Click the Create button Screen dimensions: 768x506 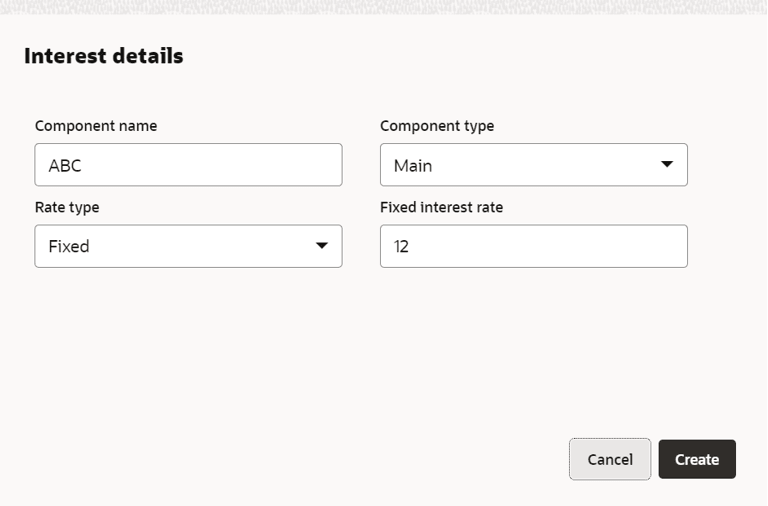click(x=697, y=459)
